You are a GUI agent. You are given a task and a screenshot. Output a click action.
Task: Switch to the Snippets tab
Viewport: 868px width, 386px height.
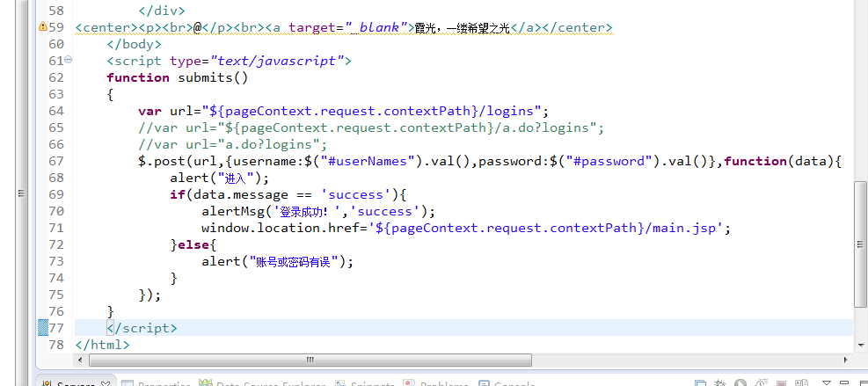click(365, 383)
